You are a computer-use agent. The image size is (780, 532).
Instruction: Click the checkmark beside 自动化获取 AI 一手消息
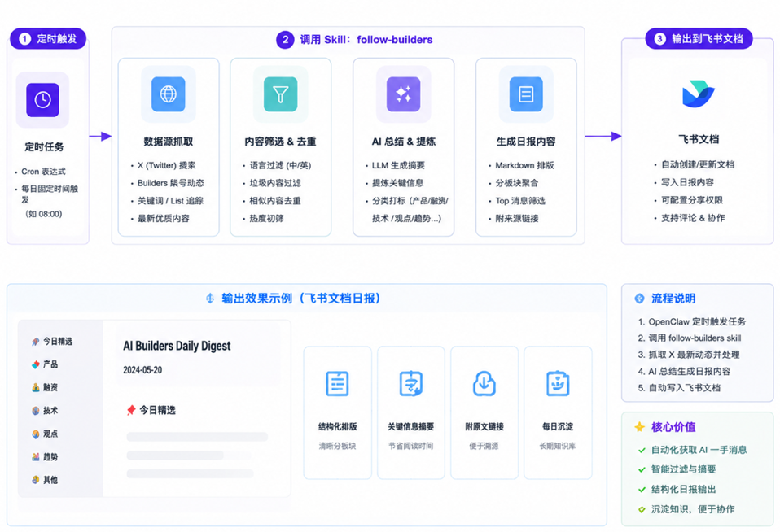pos(642,451)
